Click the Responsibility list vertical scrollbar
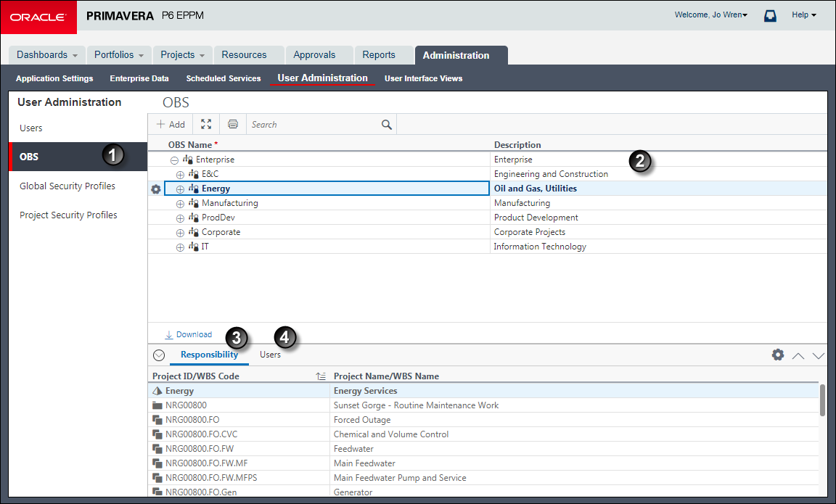 [x=822, y=400]
